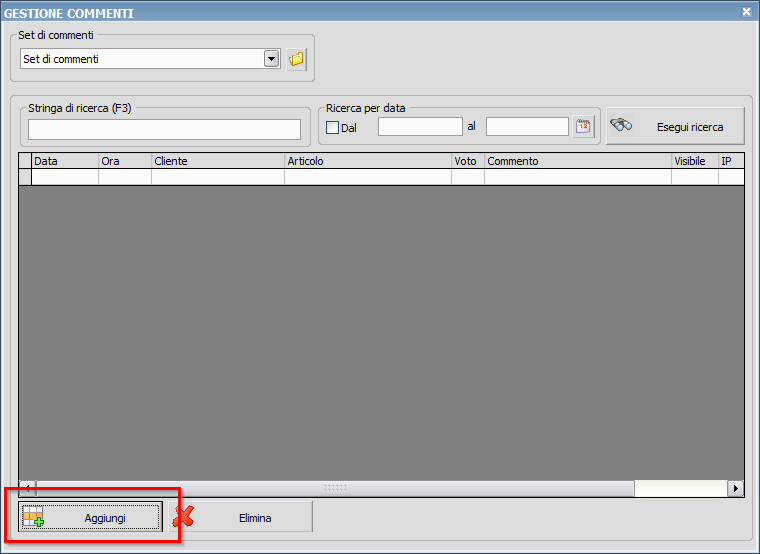Select the empty row's selector cell
Image resolution: width=760 pixels, height=554 pixels.
coord(25,177)
